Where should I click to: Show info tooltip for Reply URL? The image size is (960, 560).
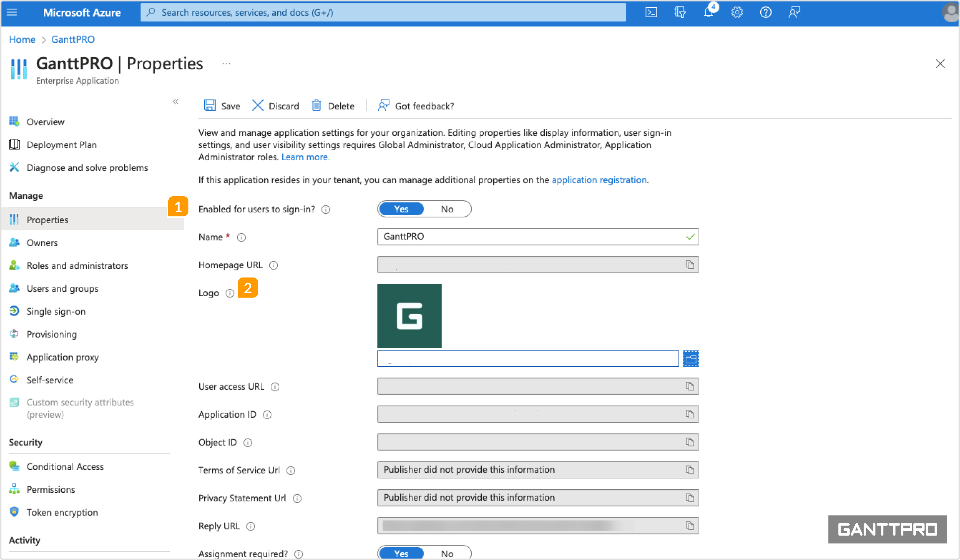click(x=250, y=527)
